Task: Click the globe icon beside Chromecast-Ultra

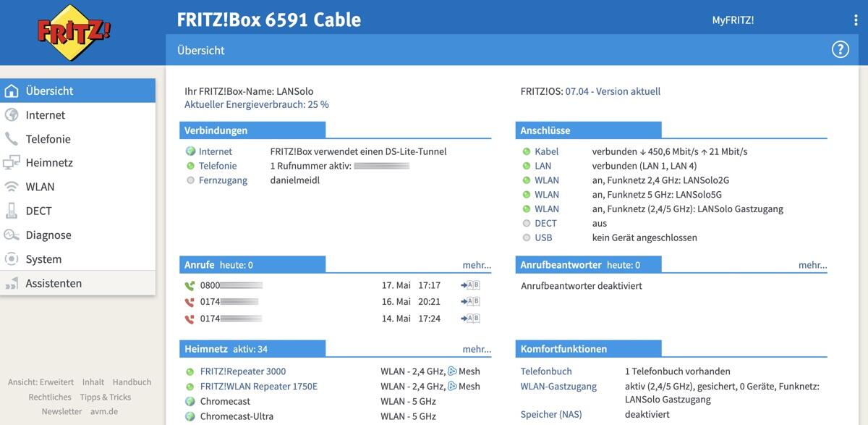Action: (x=190, y=416)
